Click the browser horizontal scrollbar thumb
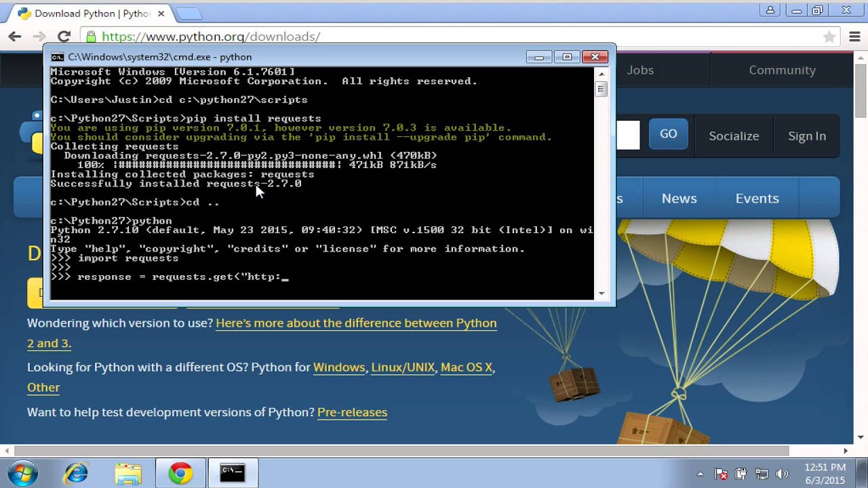 pyautogui.click(x=401, y=451)
